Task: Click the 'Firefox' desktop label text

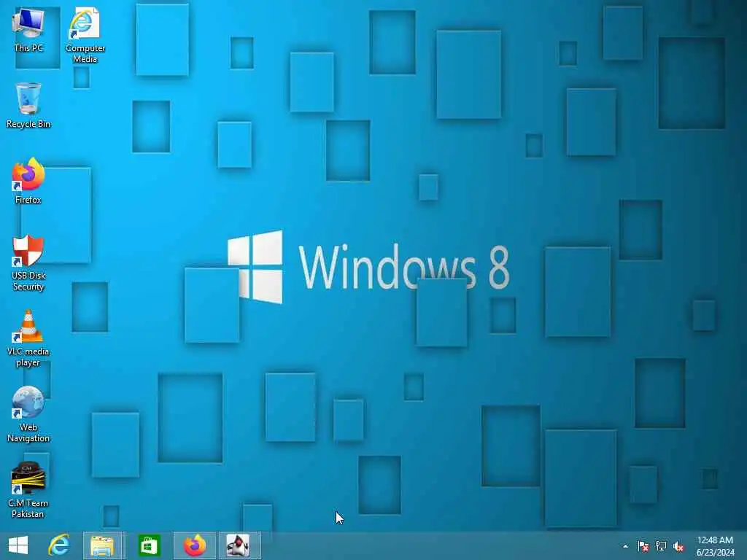Action: coord(28,200)
